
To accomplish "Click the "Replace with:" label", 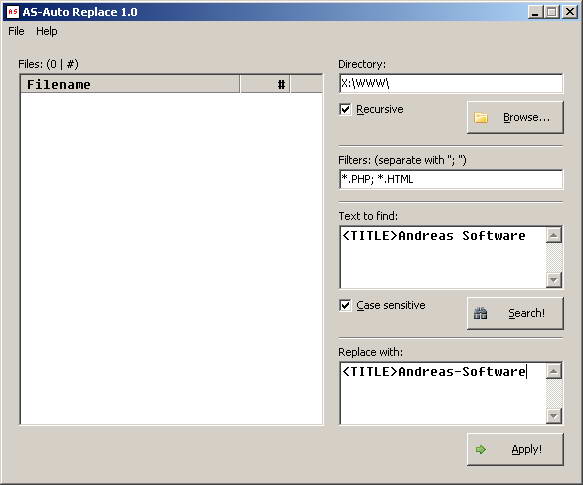I will point(370,352).
